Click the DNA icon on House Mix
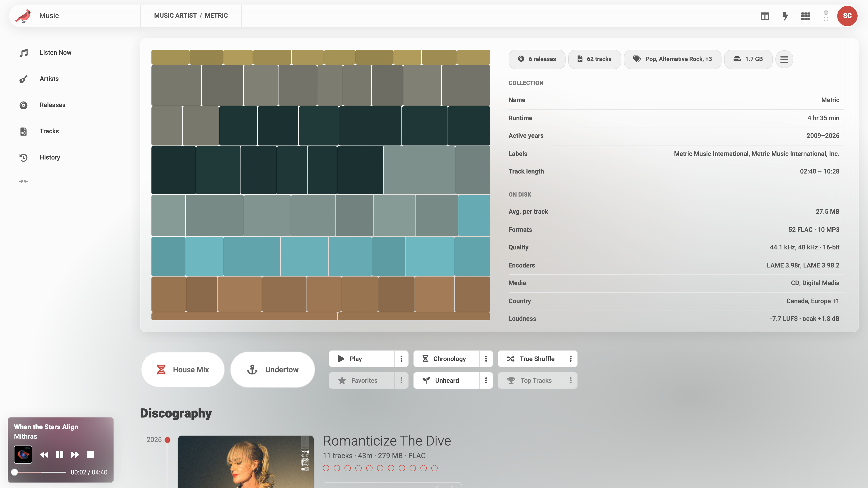Screen dimensions: 868x488 (161, 370)
